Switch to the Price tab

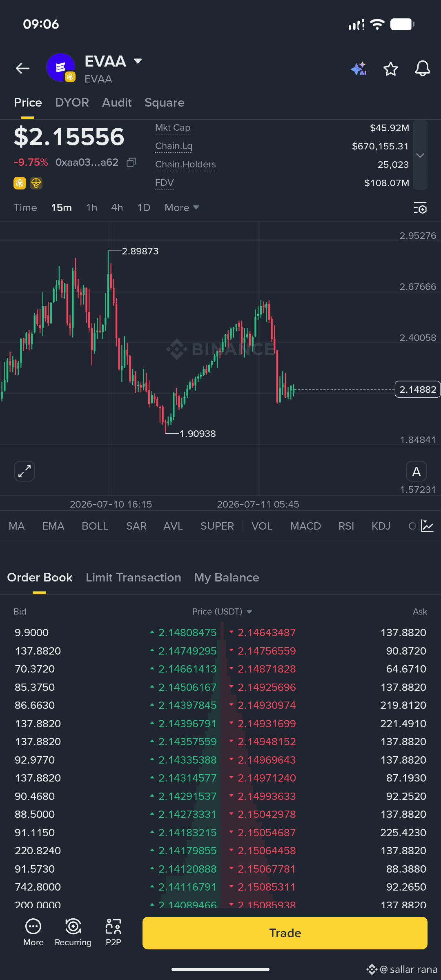(28, 102)
